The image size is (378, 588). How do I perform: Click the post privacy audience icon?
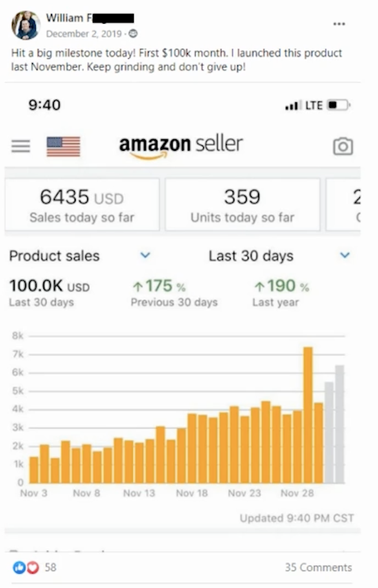pyautogui.click(x=133, y=33)
